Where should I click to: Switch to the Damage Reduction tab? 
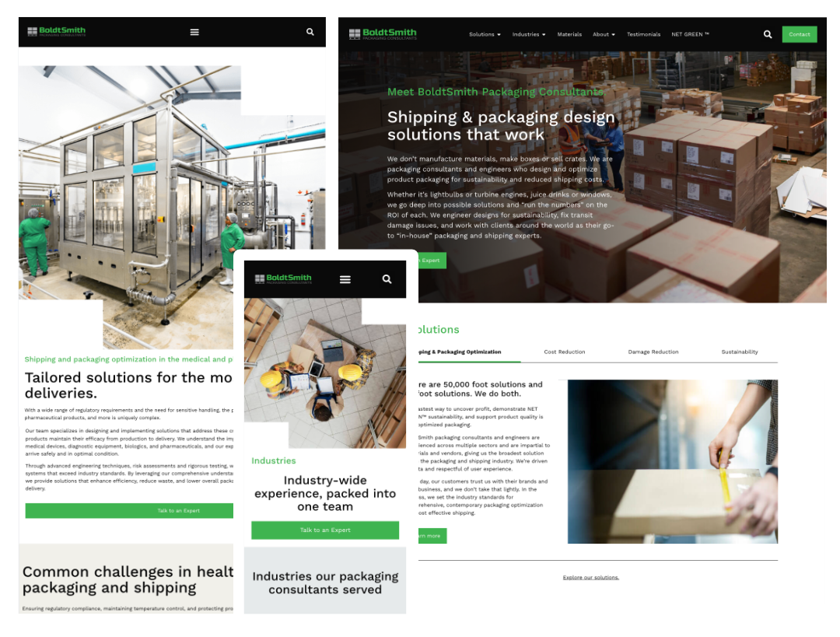pos(653,352)
